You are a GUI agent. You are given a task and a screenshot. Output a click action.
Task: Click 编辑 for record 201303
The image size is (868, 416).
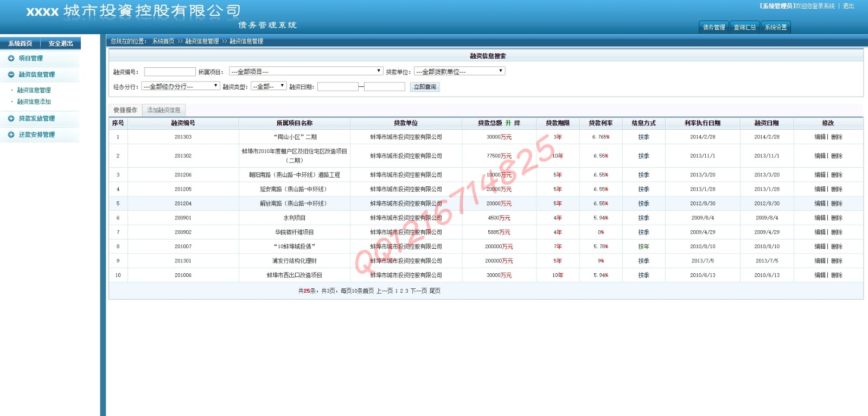pos(820,137)
